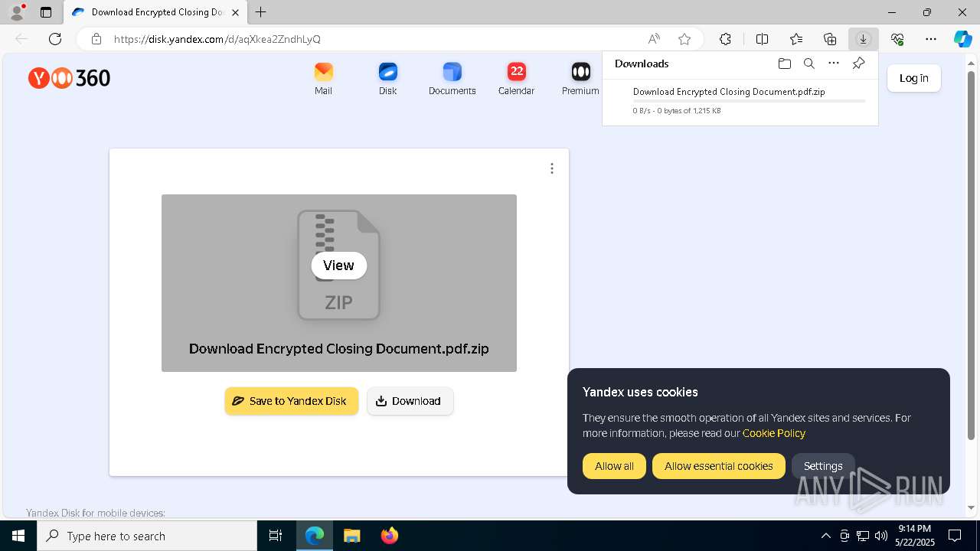
Task: Open the Extensions puzzle icon
Action: click(725, 39)
